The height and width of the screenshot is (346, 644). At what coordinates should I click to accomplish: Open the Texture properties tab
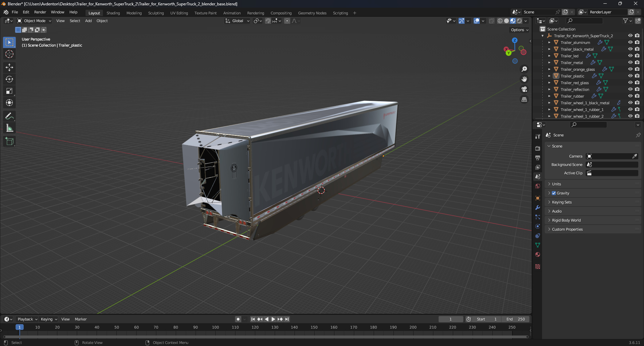538,267
